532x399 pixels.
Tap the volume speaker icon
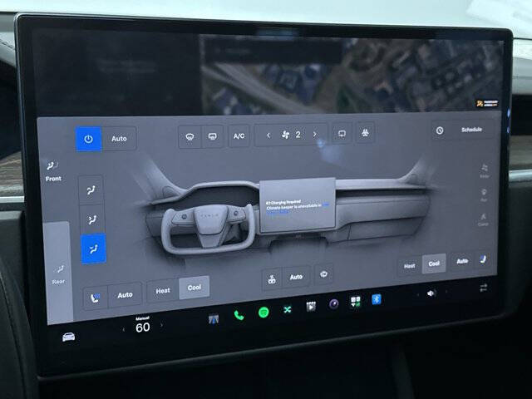(431, 293)
